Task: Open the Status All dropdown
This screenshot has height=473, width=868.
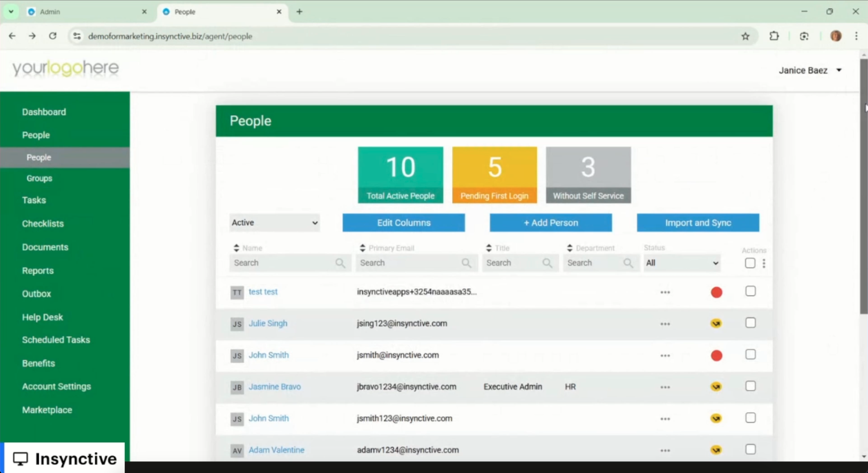Action: 682,263
